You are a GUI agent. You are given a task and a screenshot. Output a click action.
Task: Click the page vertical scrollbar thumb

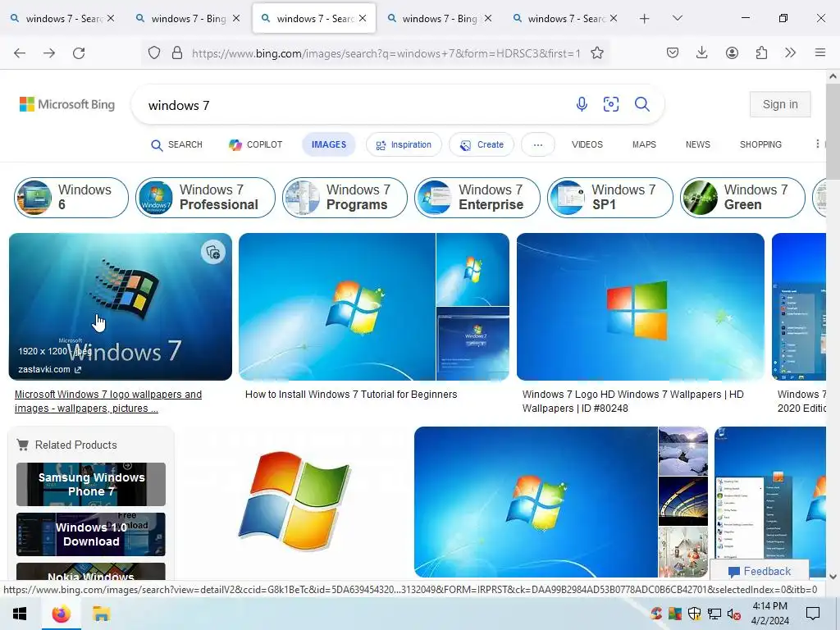tap(833, 132)
